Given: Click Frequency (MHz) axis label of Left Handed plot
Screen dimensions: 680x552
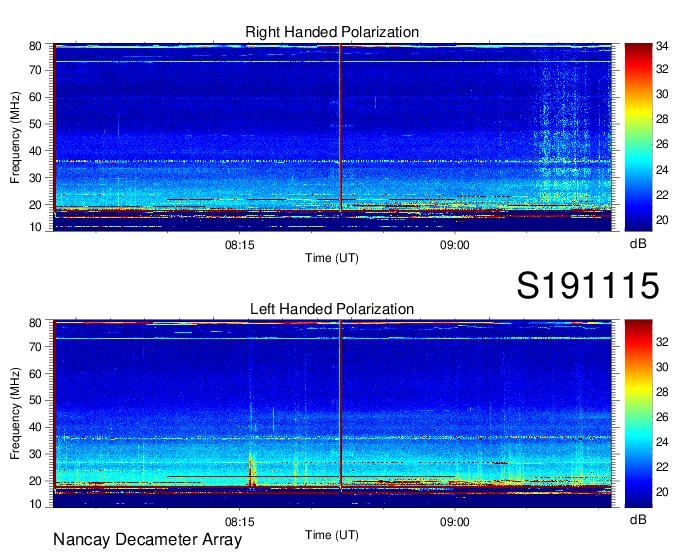Looking at the screenshot, I should click(15, 414).
